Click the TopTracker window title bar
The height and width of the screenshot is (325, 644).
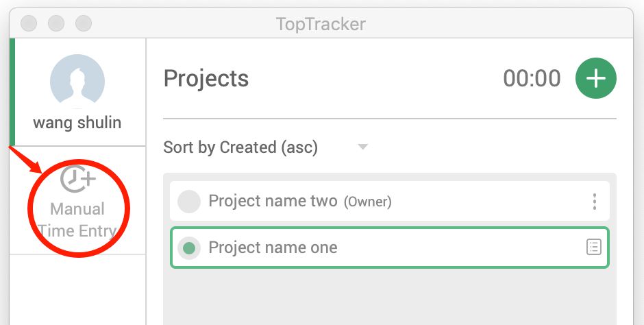(x=321, y=23)
